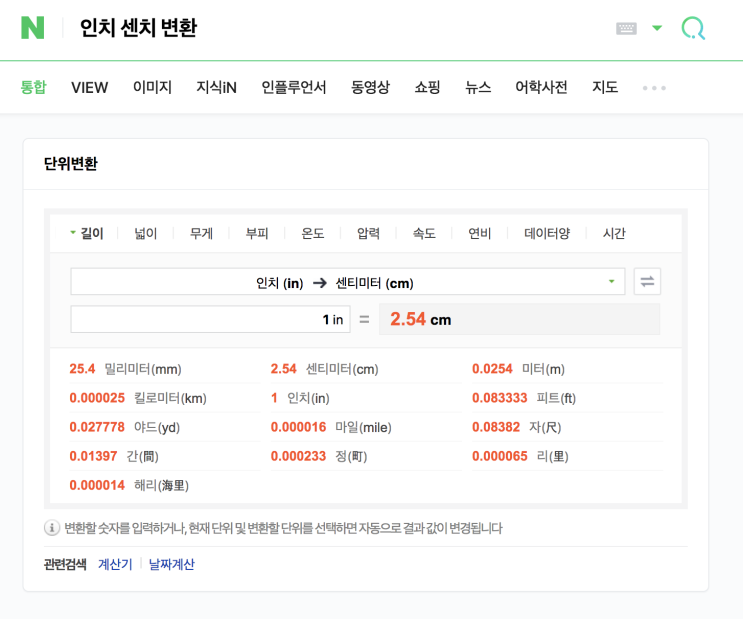Swap units with the exchange arrows button

click(647, 282)
